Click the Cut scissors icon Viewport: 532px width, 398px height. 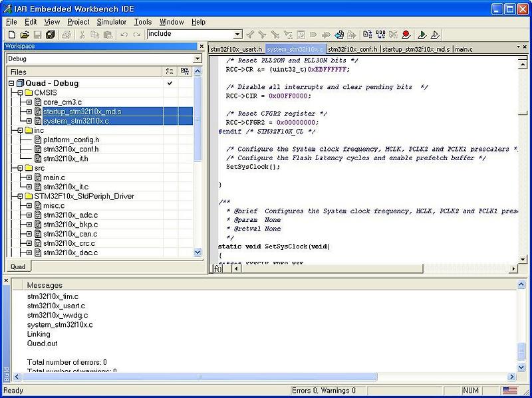coord(82,35)
